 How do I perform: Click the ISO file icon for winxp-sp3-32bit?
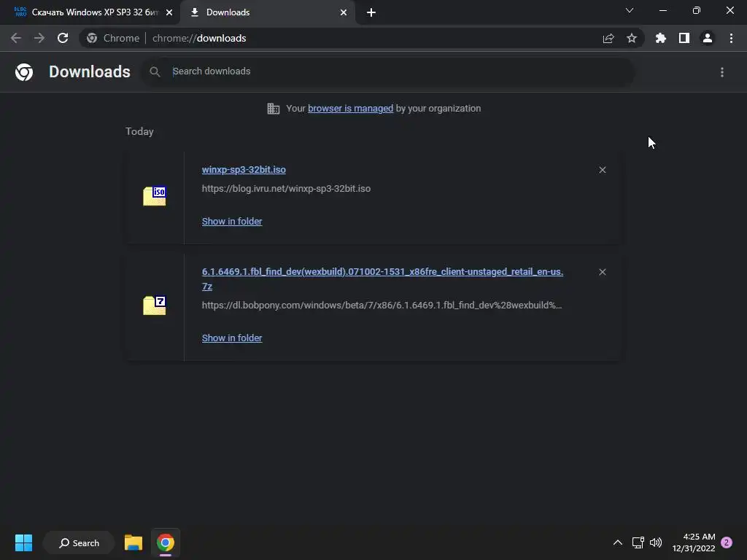pyautogui.click(x=155, y=196)
